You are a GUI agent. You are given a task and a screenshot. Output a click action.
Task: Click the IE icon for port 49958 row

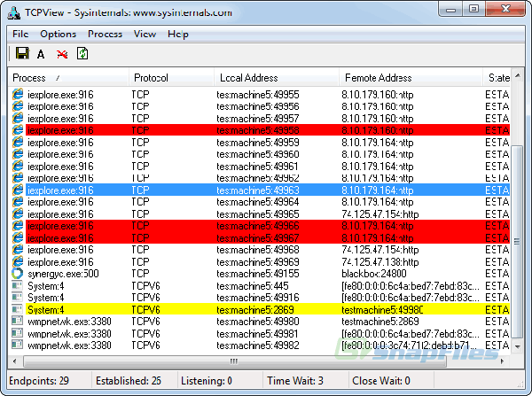pos(18,130)
